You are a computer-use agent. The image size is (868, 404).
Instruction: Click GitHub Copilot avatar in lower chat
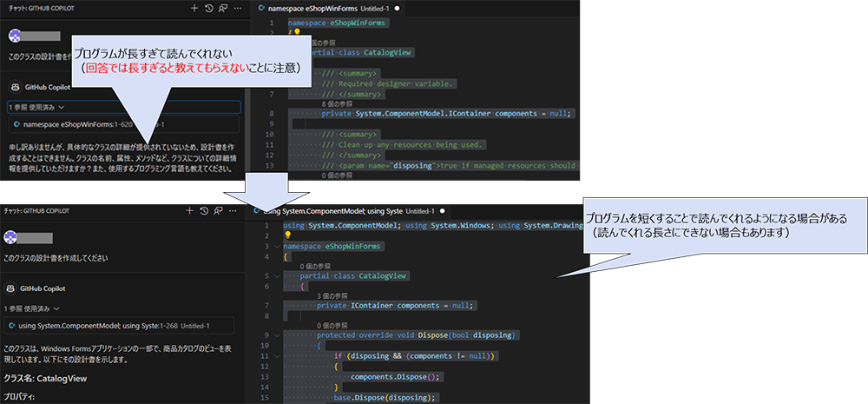[x=10, y=288]
